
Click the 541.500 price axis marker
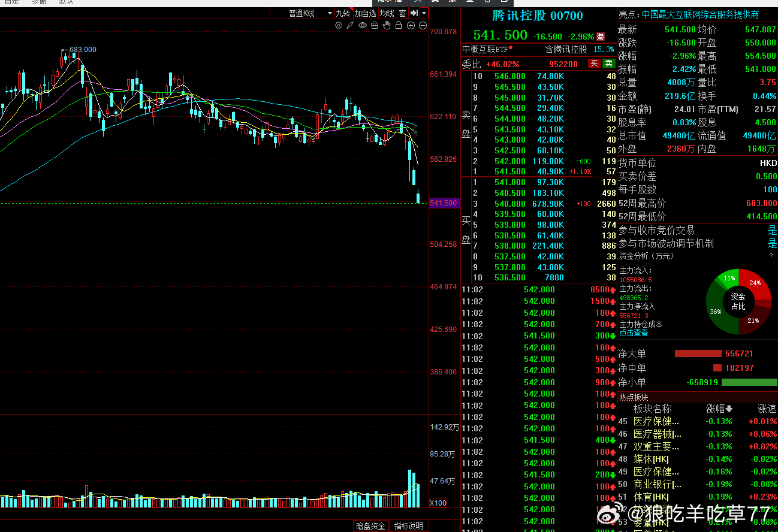tap(444, 203)
